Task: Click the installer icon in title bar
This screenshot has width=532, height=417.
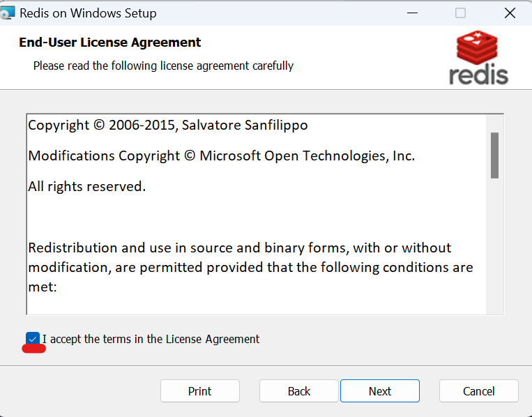Action: (8, 13)
